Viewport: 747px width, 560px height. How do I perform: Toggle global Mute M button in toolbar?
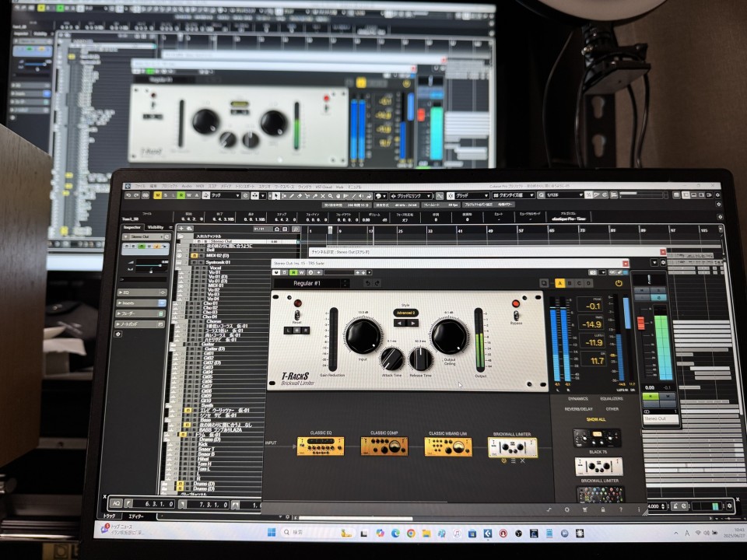pos(158,195)
